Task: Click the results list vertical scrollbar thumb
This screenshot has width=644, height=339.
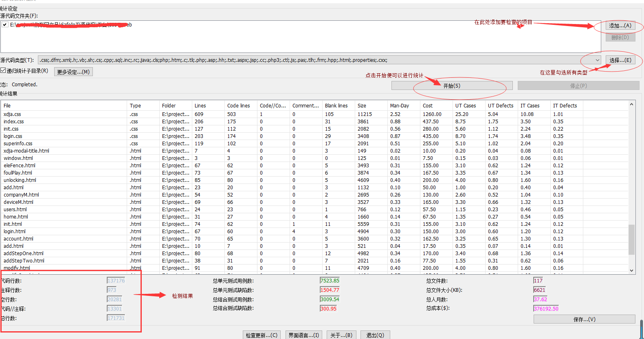Action: (631, 240)
